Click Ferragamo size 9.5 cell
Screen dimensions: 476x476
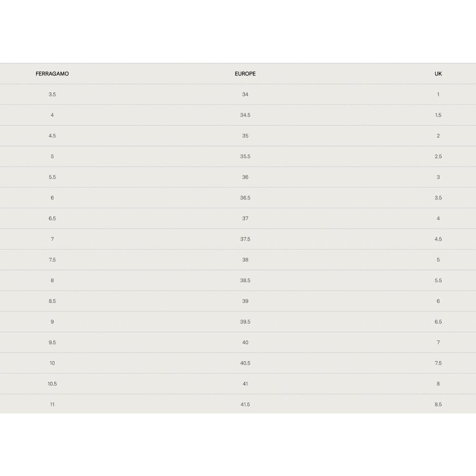(52, 343)
